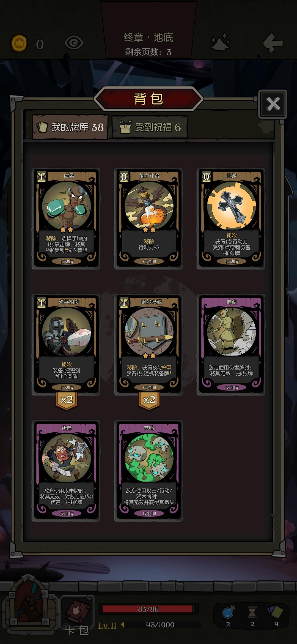Click the red health bar 83/86
Screen dimensions: 297x644
pyautogui.click(x=148, y=609)
